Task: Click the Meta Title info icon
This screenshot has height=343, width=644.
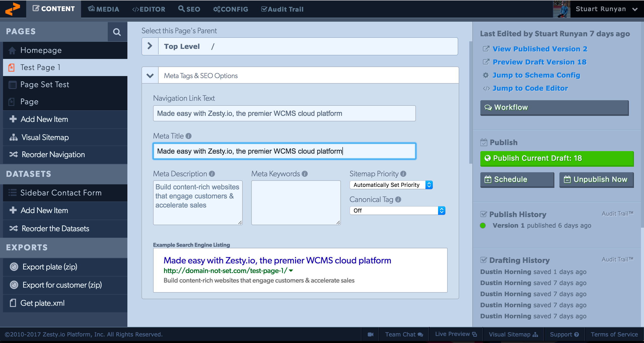Action: point(189,136)
